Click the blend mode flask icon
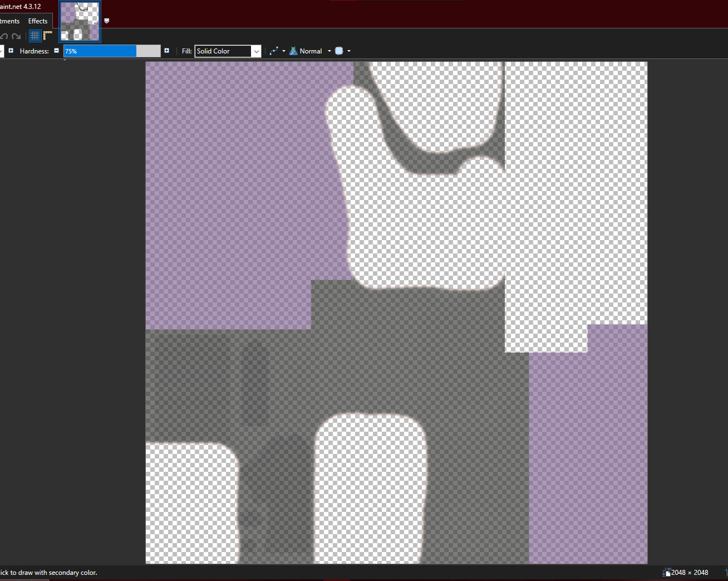The image size is (728, 581). pyautogui.click(x=293, y=51)
